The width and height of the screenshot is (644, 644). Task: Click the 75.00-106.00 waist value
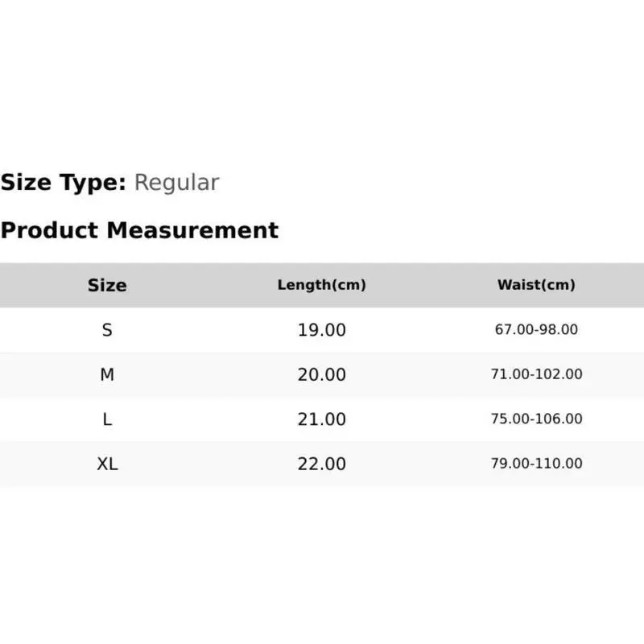pyautogui.click(x=536, y=419)
